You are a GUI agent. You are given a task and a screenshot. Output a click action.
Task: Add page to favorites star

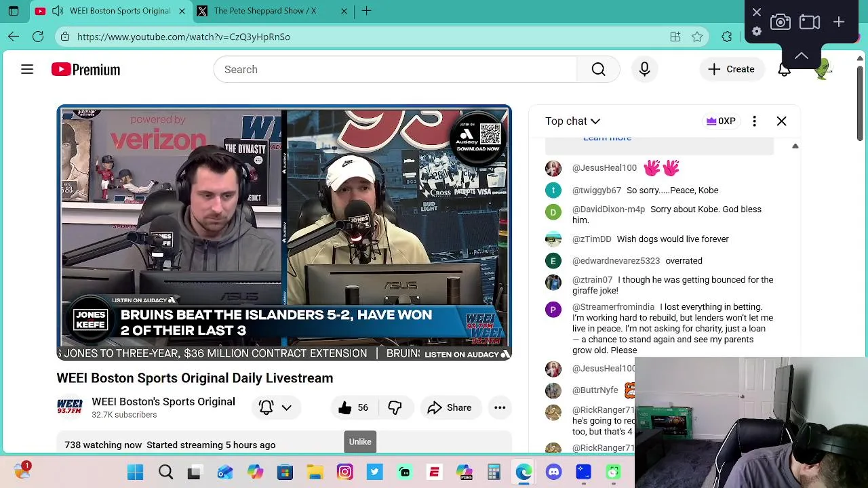(x=697, y=37)
